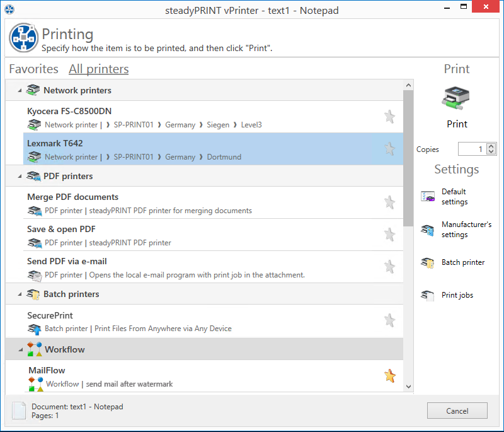Mark Save & open PDF as favorite
Screen dimensions: 504x432
[x=389, y=235]
